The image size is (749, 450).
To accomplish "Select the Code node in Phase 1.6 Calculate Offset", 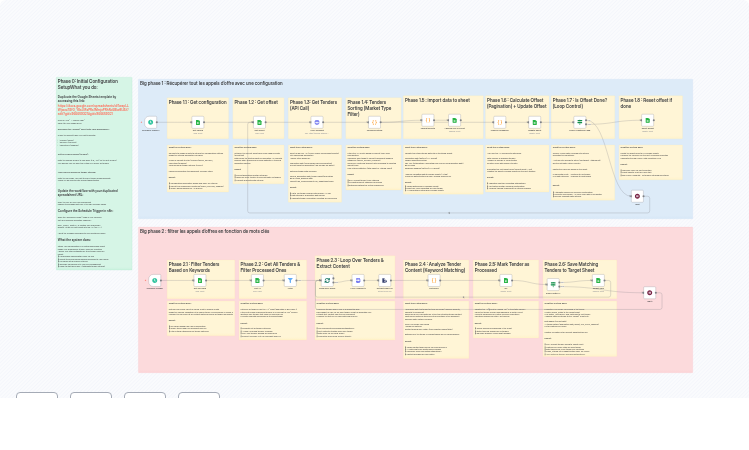I will [x=500, y=122].
